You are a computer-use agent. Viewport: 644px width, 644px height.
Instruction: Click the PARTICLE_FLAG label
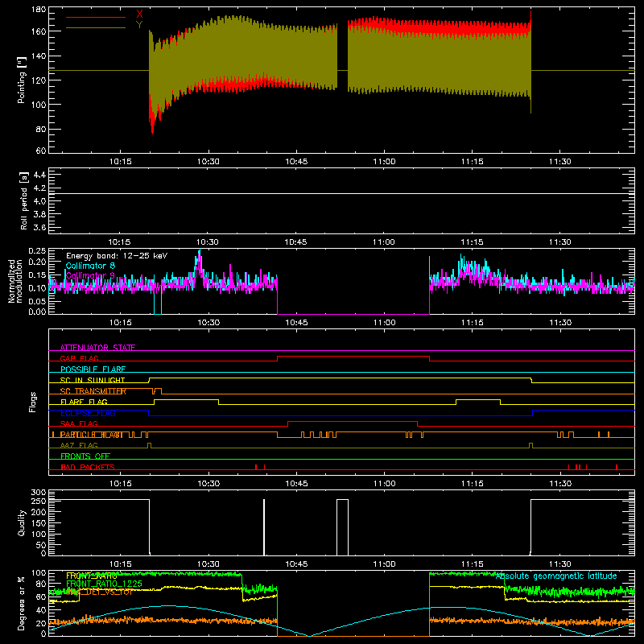(91, 435)
